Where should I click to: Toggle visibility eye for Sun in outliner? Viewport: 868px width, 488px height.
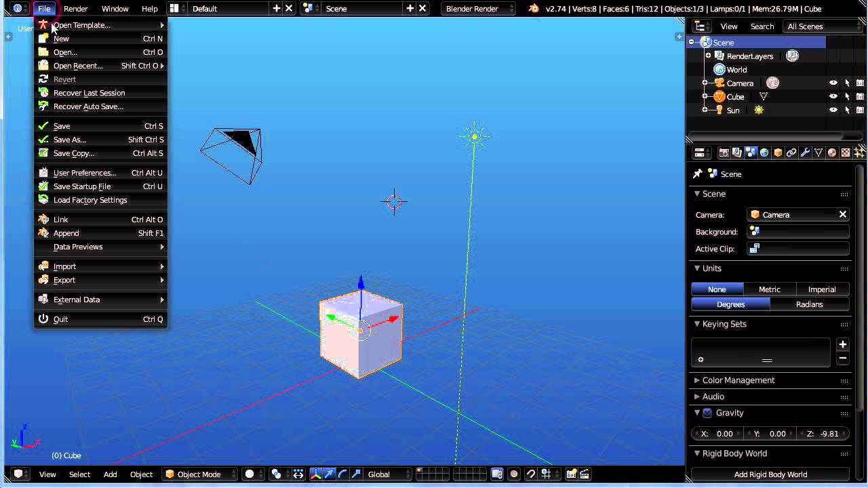833,110
